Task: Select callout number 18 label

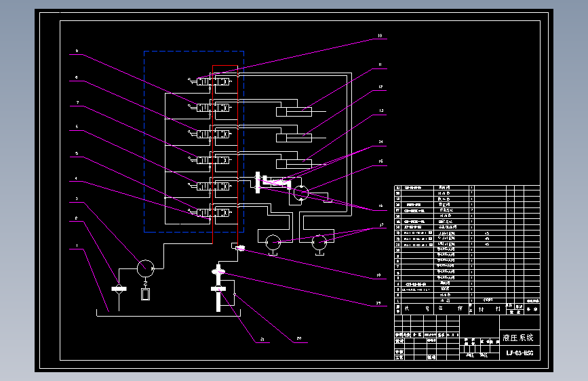Action: [x=378, y=275]
